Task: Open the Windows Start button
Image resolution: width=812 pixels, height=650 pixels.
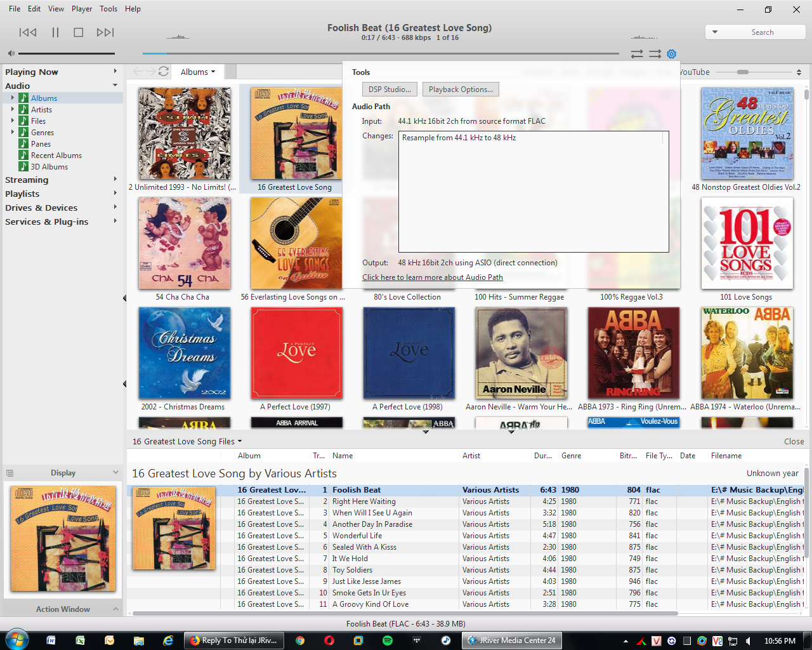Action: [16, 640]
